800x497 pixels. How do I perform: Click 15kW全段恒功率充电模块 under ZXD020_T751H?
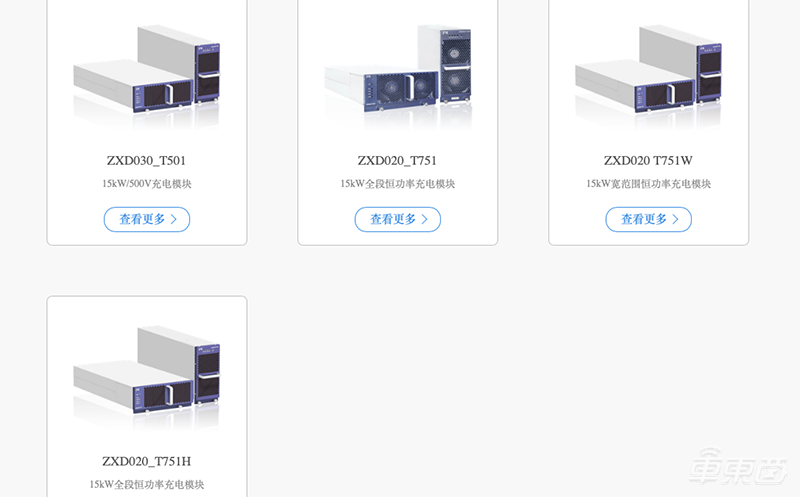[146, 484]
